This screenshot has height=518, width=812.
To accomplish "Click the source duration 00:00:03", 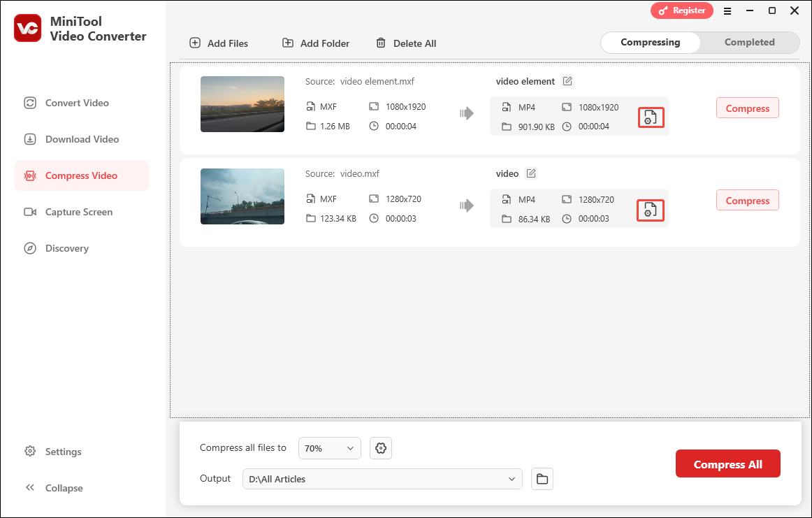I will click(x=401, y=218).
